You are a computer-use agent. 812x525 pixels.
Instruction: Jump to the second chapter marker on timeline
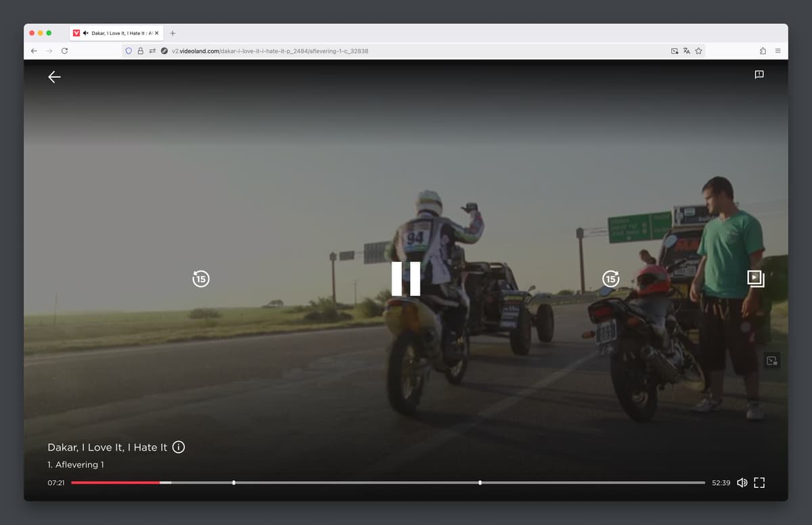(480, 482)
